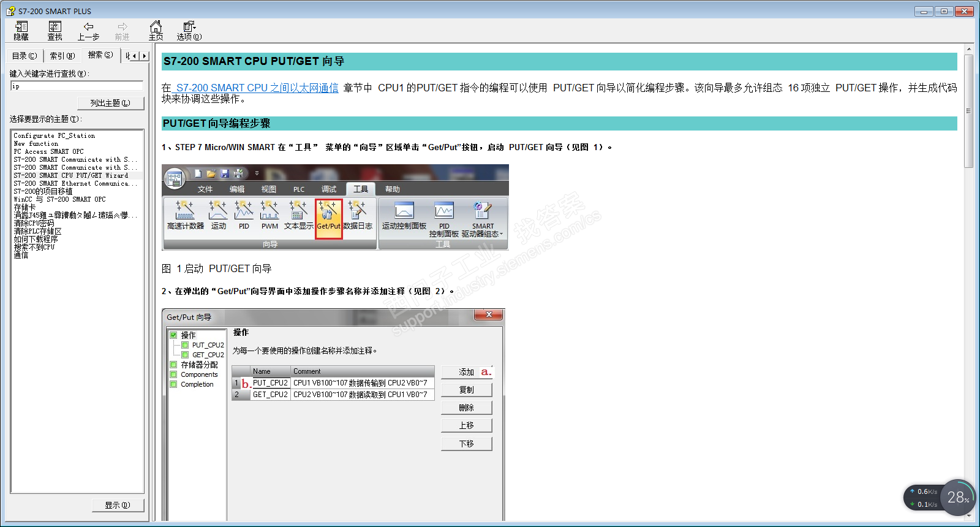
Task: Switch to the 索引 (Index) tab
Action: pyautogui.click(x=62, y=56)
